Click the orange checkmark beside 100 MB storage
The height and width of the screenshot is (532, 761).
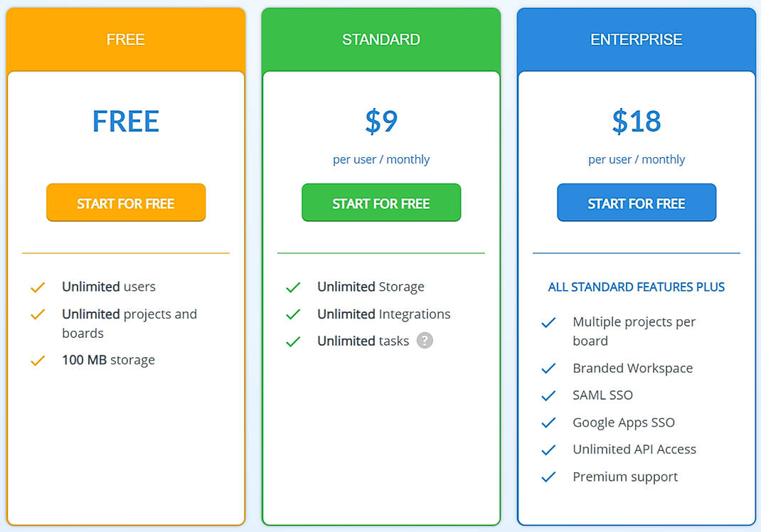(x=38, y=361)
